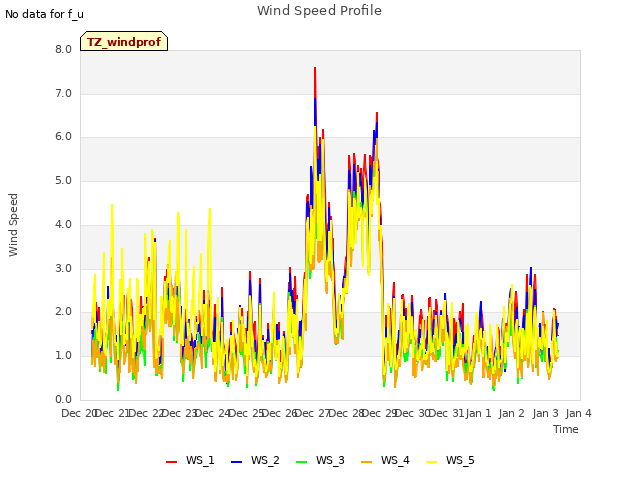Select the WS_4 legend label
The width and height of the screenshot is (640, 480).
395,460
